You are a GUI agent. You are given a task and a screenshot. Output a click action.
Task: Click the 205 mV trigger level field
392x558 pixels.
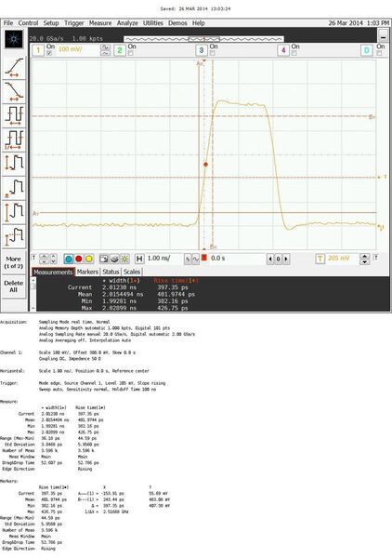click(342, 258)
